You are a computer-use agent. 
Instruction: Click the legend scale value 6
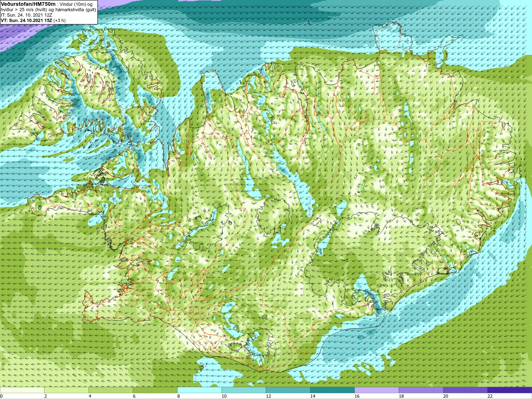pyautogui.click(x=134, y=396)
